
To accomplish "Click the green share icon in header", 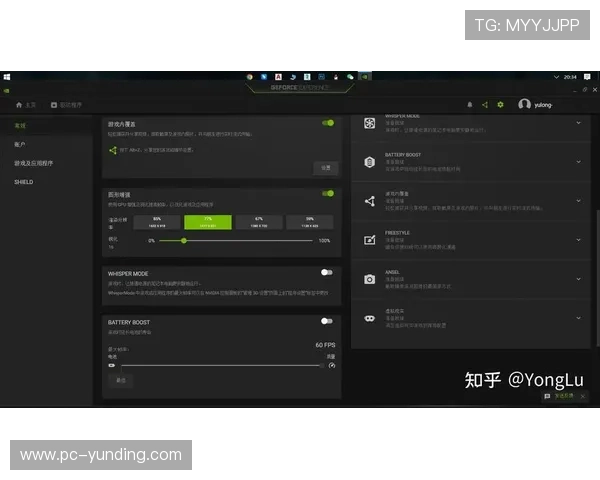I will pos(485,104).
